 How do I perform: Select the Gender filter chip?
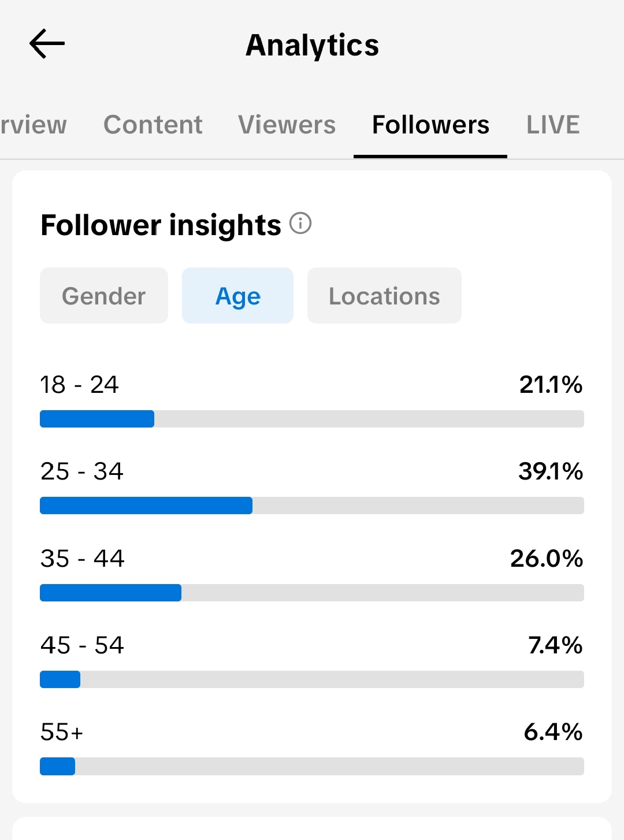[104, 296]
